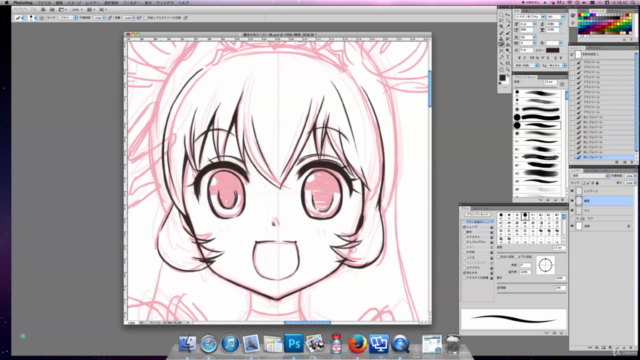Viewport: 640px width, 360px height.
Task: Switch to the Actions tab beside History
Action: (x=594, y=48)
